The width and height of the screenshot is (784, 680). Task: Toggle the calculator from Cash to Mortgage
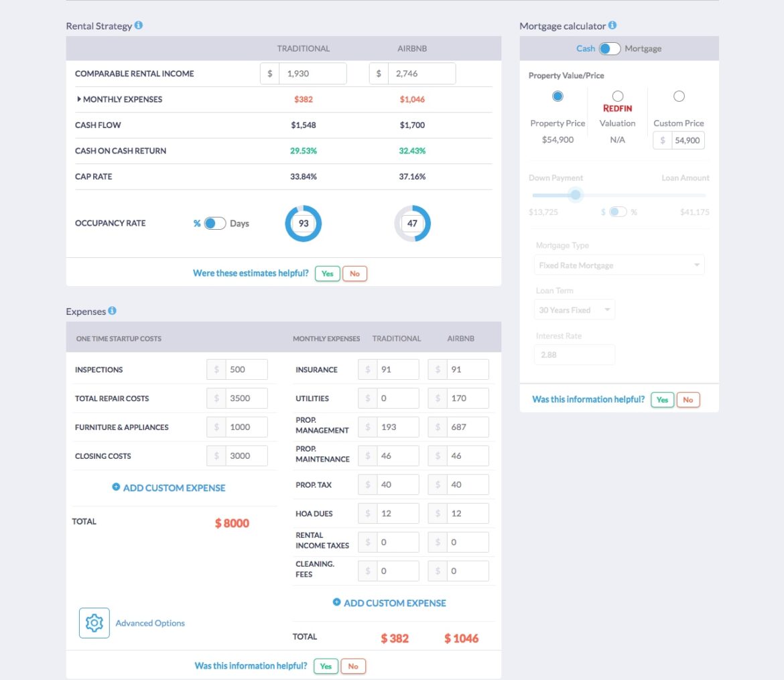(609, 48)
